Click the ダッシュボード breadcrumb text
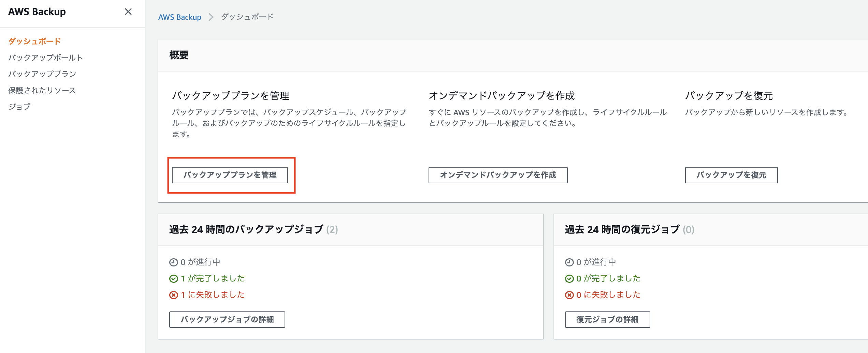Image resolution: width=868 pixels, height=353 pixels. [247, 17]
